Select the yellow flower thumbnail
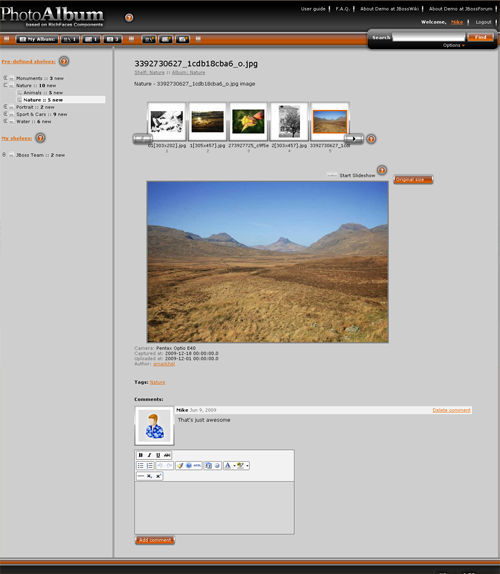Image resolution: width=500 pixels, height=574 pixels. [248, 121]
